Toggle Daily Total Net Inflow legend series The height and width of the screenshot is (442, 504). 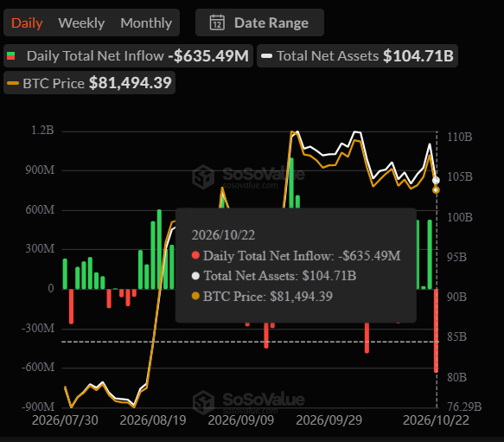(128, 56)
